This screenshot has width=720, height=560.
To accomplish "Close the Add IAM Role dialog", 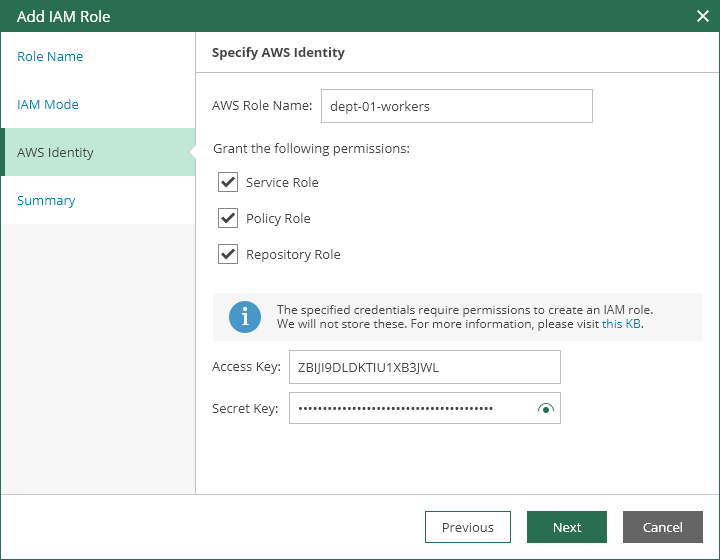I will pos(702,16).
